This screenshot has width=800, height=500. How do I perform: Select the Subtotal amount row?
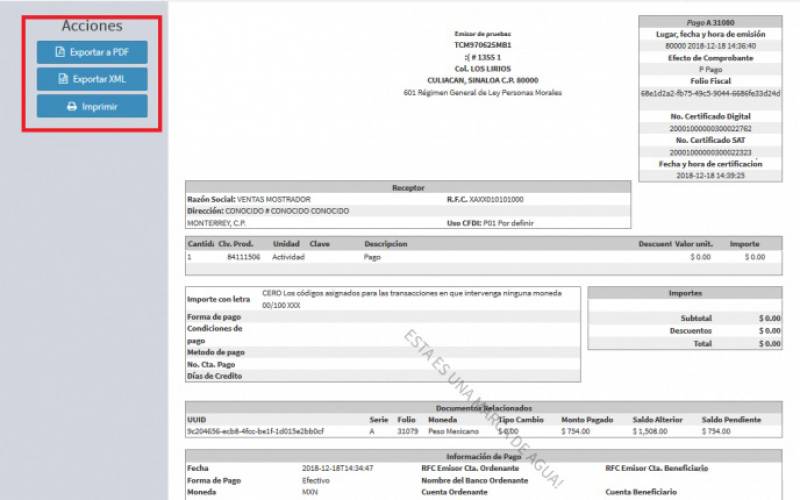coord(685,318)
